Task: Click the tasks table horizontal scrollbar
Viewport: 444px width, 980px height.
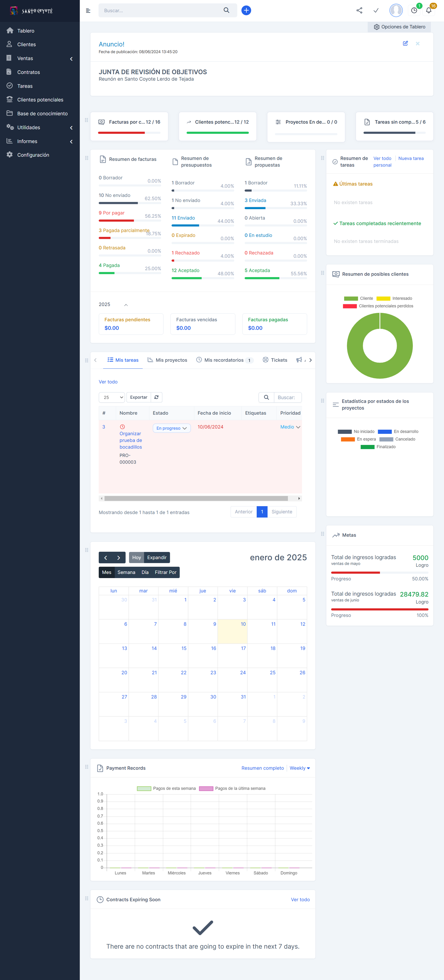Action: pyautogui.click(x=196, y=498)
